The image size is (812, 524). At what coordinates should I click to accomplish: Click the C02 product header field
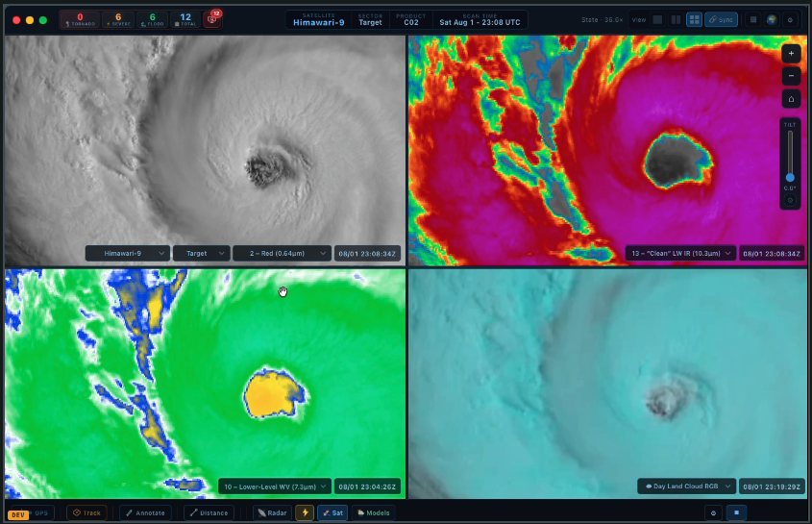coord(411,19)
